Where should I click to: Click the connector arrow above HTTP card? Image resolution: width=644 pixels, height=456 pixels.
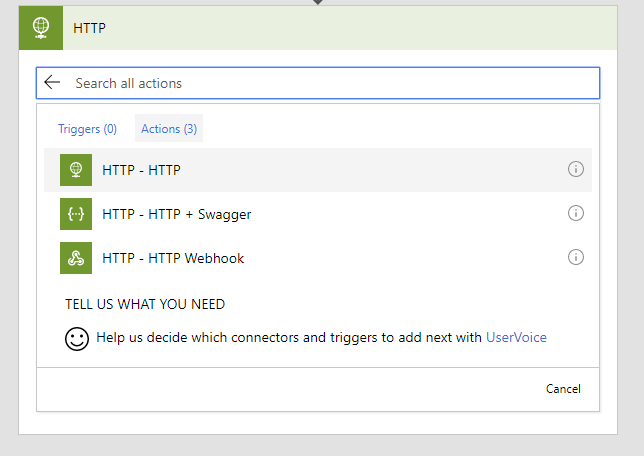tap(318, 3)
